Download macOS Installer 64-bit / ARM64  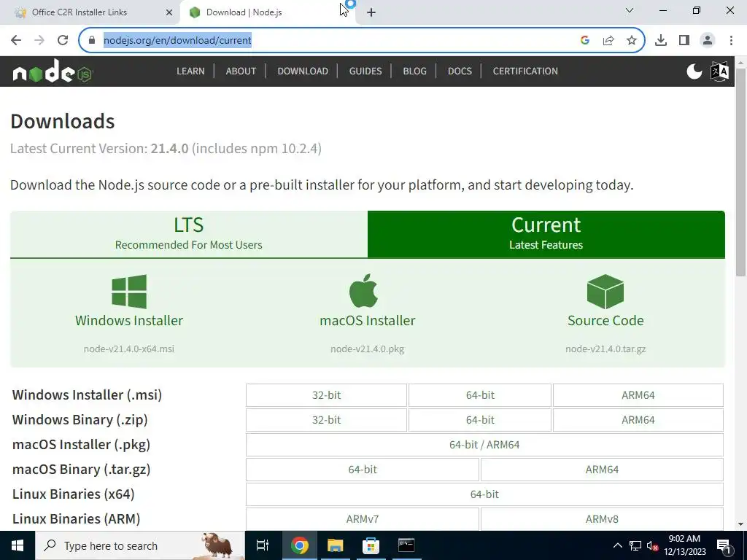click(x=484, y=445)
